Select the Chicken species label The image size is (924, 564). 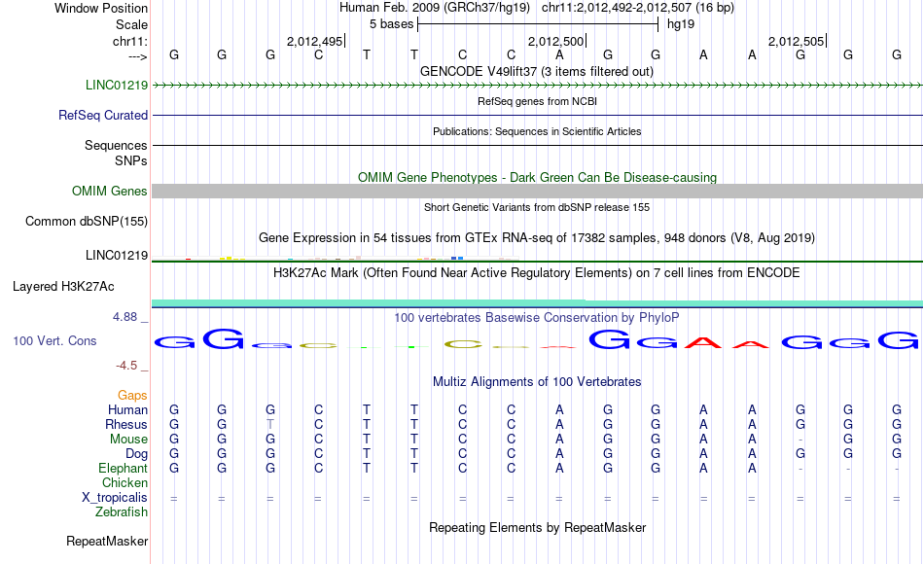coord(124,482)
